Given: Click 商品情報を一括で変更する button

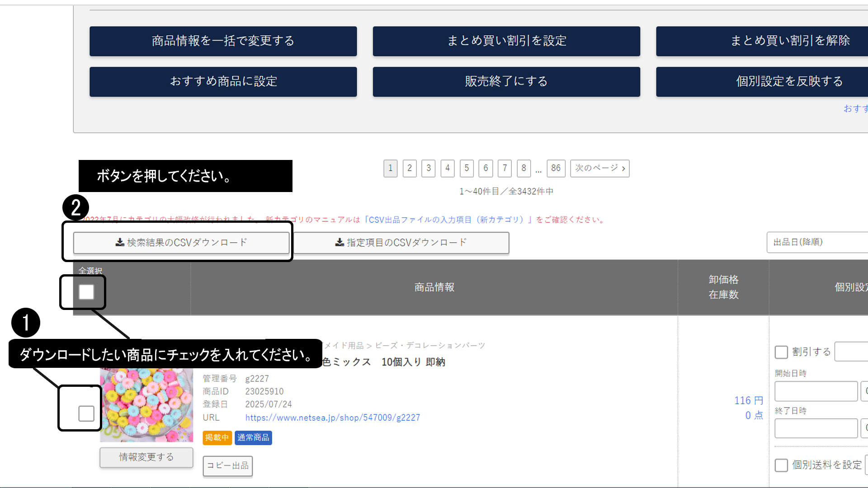Looking at the screenshot, I should click(x=223, y=41).
